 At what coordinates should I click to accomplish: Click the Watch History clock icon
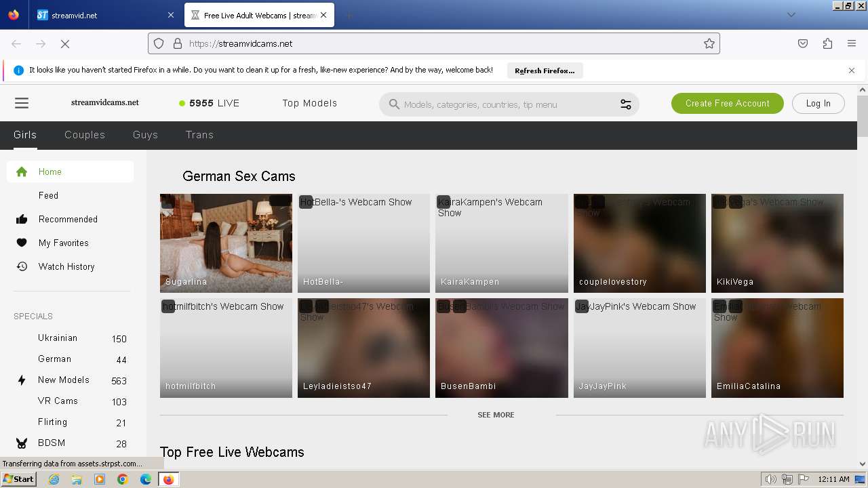pyautogui.click(x=22, y=266)
